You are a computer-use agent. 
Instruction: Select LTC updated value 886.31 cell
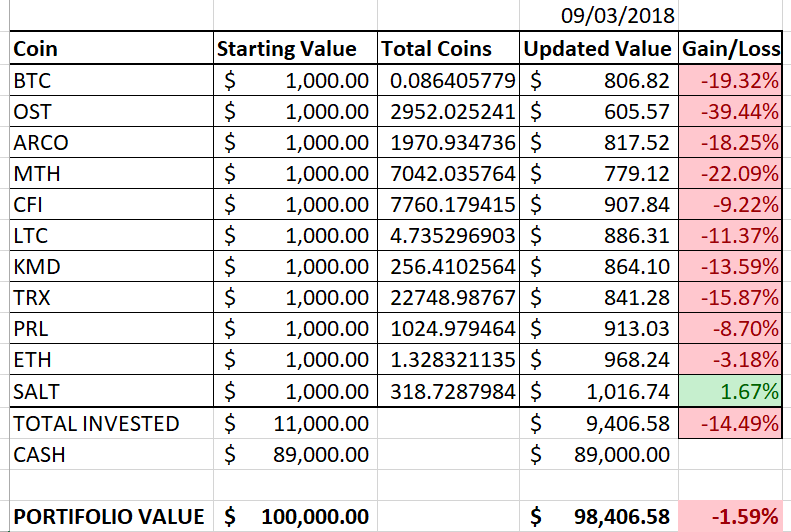point(598,235)
